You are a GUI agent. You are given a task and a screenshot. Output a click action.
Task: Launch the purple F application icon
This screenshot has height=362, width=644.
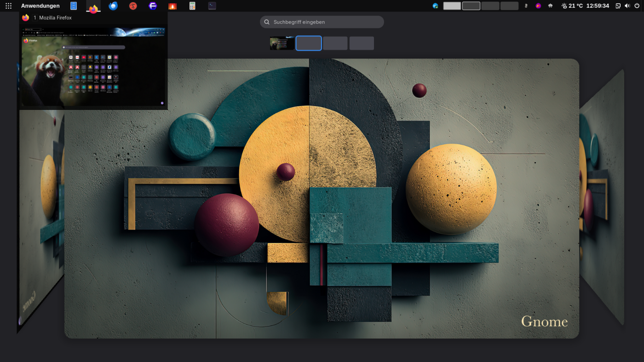point(153,6)
